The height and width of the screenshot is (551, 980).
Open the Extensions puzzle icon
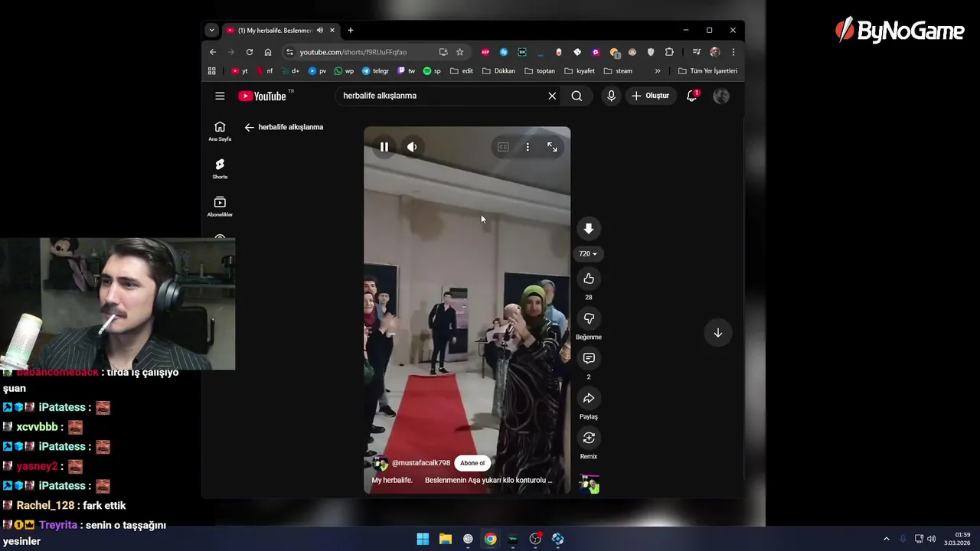point(669,52)
